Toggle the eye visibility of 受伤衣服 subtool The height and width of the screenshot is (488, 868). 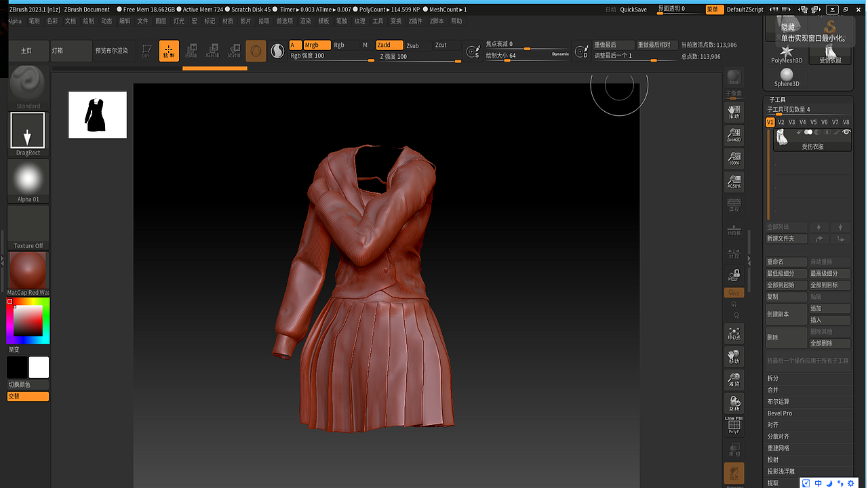coord(846,132)
